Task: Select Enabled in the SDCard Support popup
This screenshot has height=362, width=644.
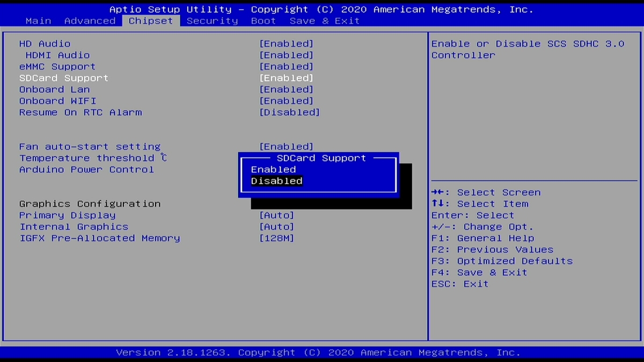Action: point(273,169)
